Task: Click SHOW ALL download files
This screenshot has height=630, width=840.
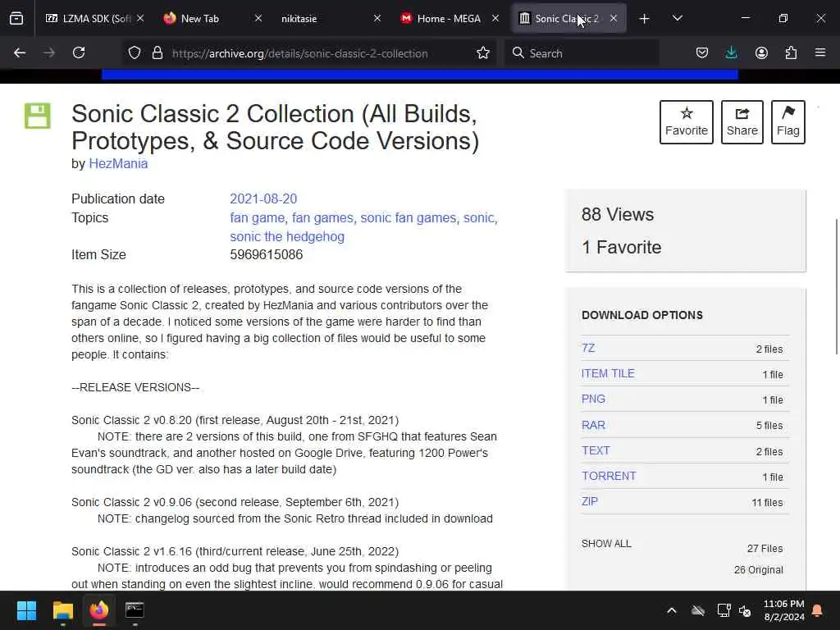Action: [606, 544]
